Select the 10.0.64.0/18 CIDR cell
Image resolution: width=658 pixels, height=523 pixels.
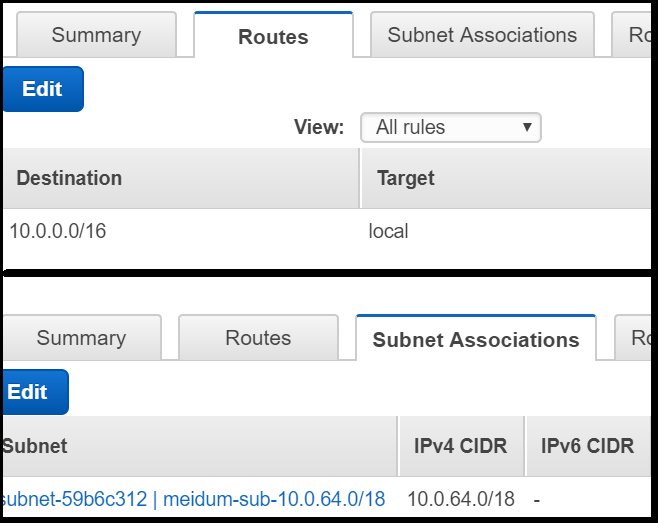459,499
